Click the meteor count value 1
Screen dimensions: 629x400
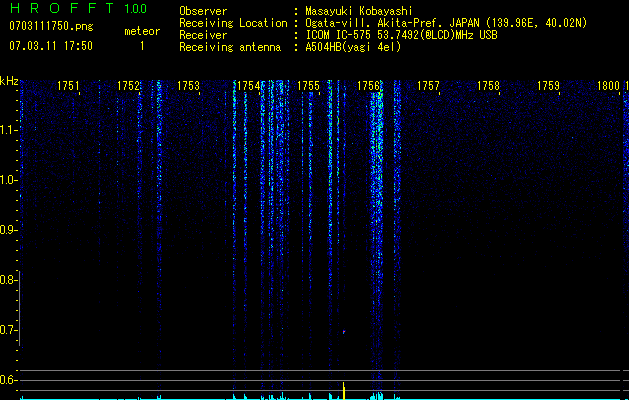point(142,46)
